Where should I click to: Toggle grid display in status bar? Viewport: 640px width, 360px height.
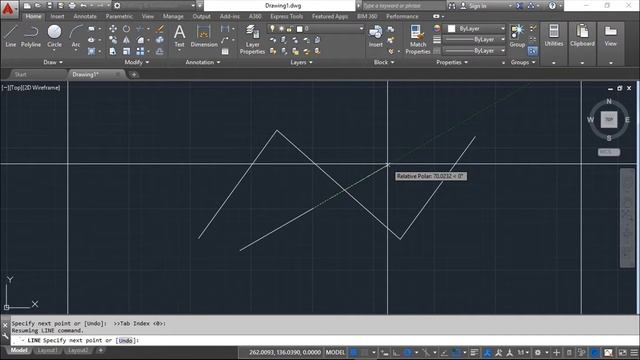click(x=354, y=352)
